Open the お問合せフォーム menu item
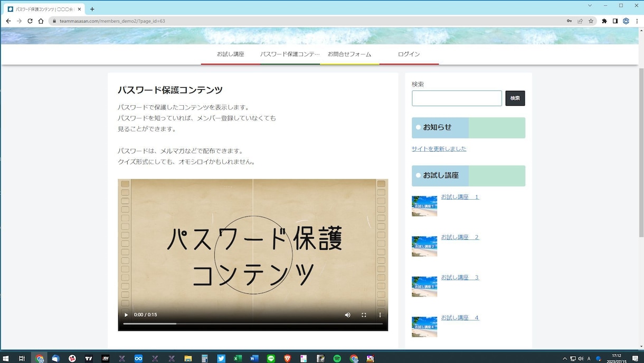This screenshot has width=644, height=363. click(349, 54)
